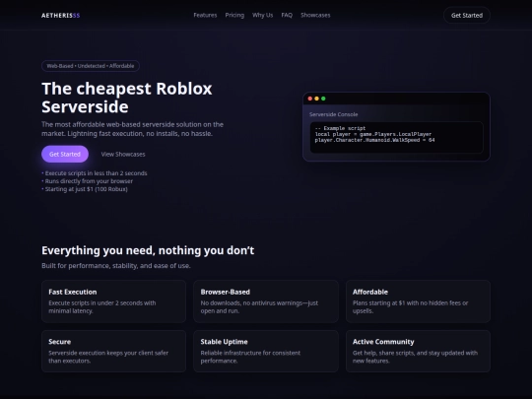Viewport: 532px width, 399px height.
Task: Click 'Execute scripts in less than 2 seconds' bullet
Action: (95, 173)
